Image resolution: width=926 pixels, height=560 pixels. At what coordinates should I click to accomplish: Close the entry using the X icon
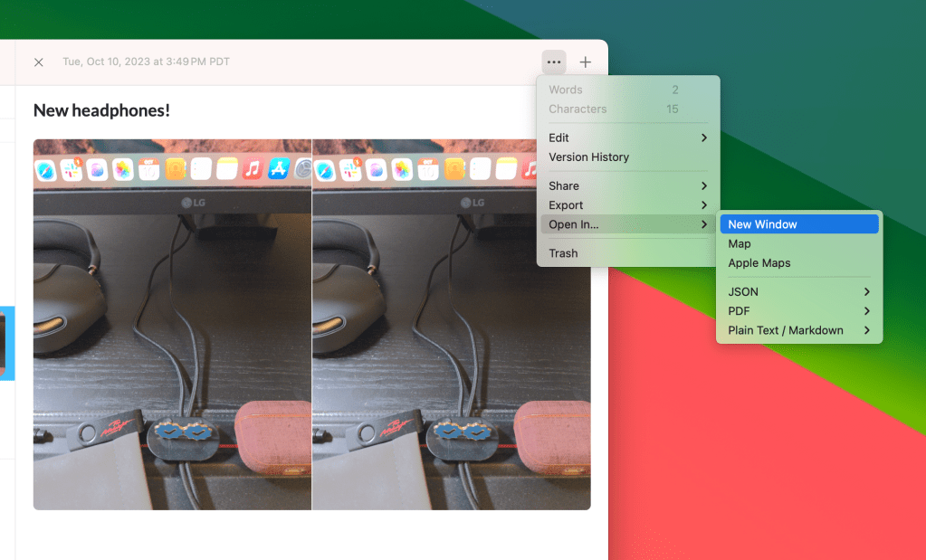tap(39, 62)
